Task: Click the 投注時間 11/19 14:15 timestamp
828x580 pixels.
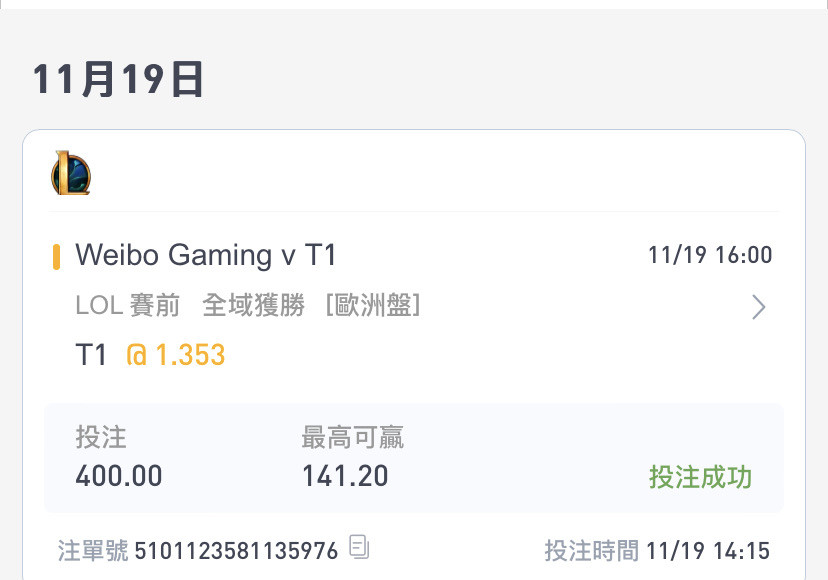Action: tap(657, 551)
